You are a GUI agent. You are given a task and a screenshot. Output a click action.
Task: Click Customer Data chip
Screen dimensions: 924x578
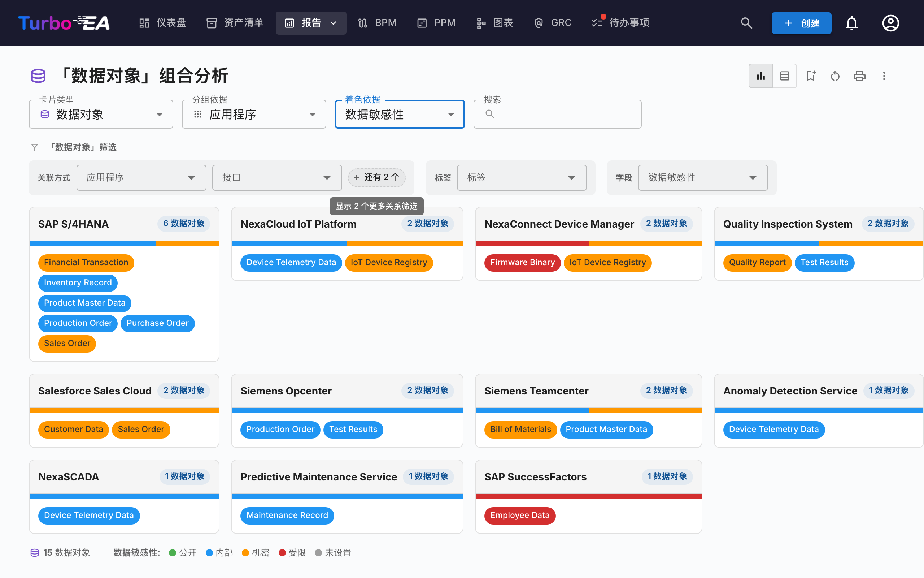click(x=73, y=429)
